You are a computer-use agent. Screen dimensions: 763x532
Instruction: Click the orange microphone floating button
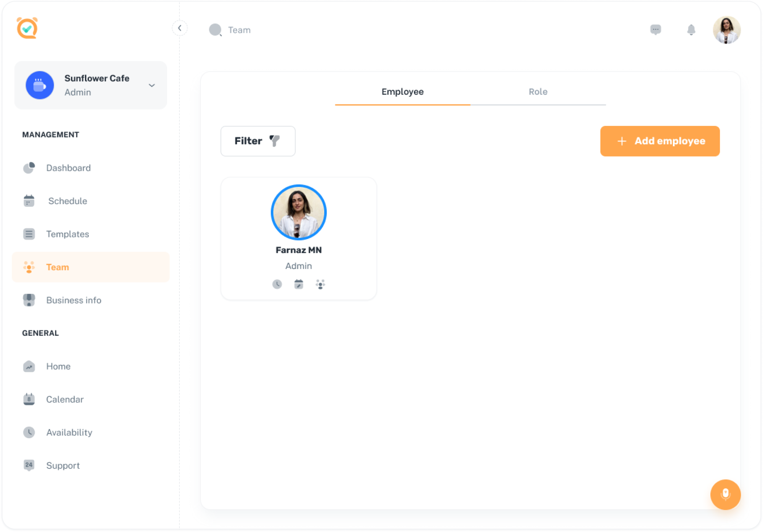pos(725,494)
